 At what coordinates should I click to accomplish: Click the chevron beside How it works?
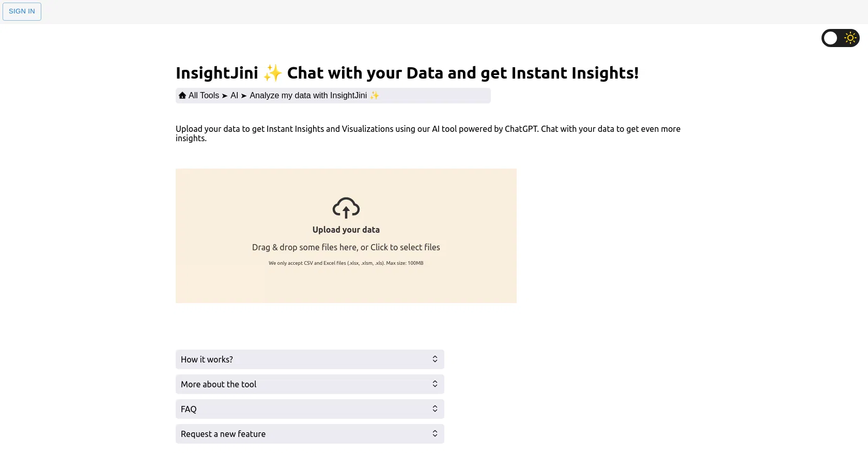tap(435, 359)
